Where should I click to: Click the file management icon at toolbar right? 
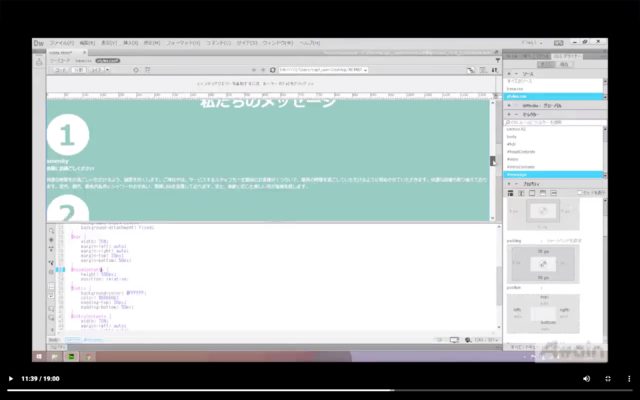(x=495, y=70)
